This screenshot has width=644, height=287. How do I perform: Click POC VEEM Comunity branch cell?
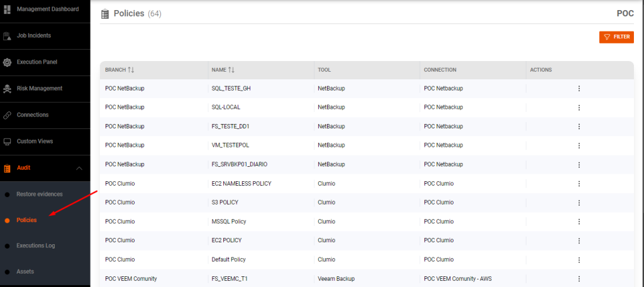pos(131,279)
